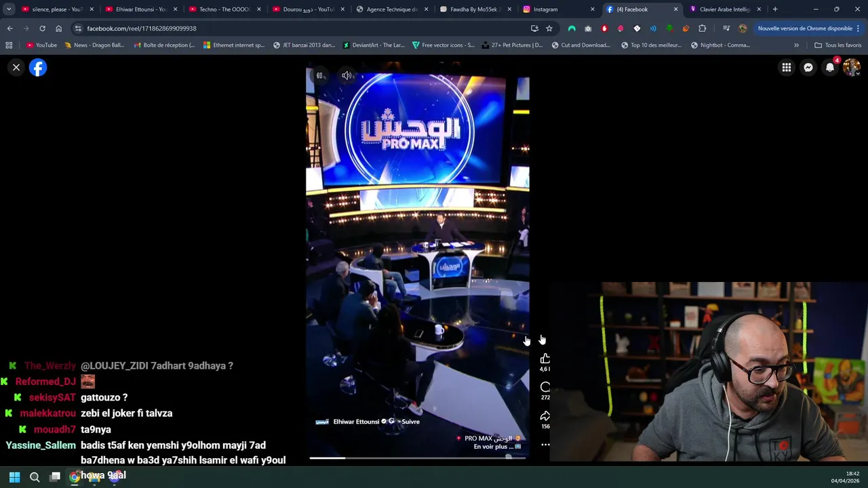Viewport: 868px width, 488px height.
Task: Go to the Chrome home page
Action: (58, 28)
